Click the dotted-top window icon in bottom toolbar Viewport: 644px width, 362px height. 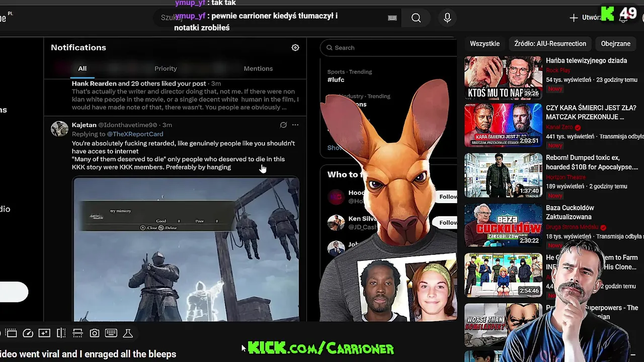pos(11,333)
